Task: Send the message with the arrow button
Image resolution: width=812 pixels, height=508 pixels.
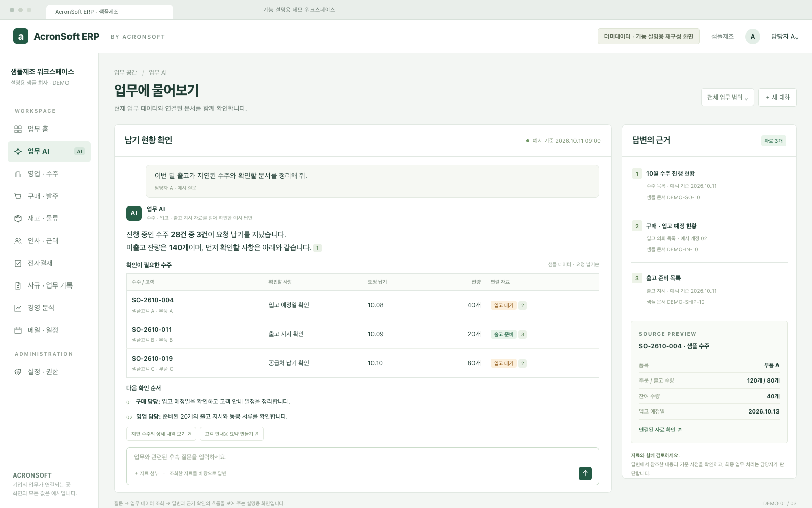Action: [x=585, y=473]
